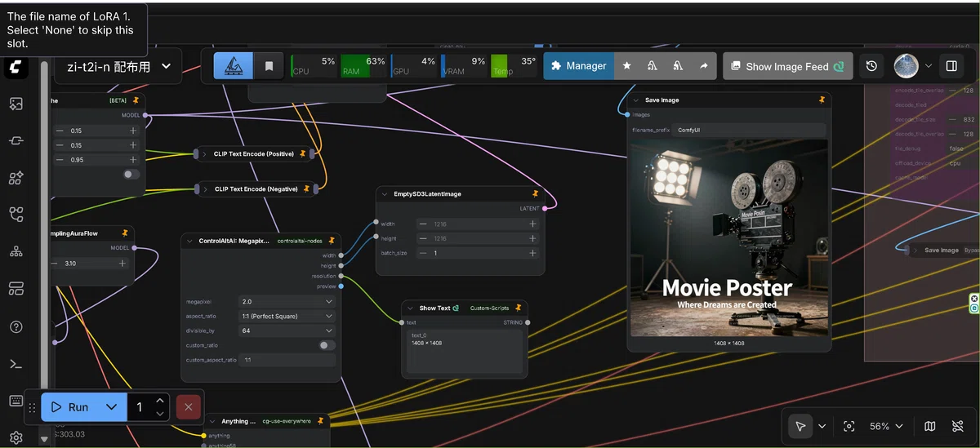This screenshot has height=448, width=980.
Task: Open the node library sidebar icon
Action: 16,140
